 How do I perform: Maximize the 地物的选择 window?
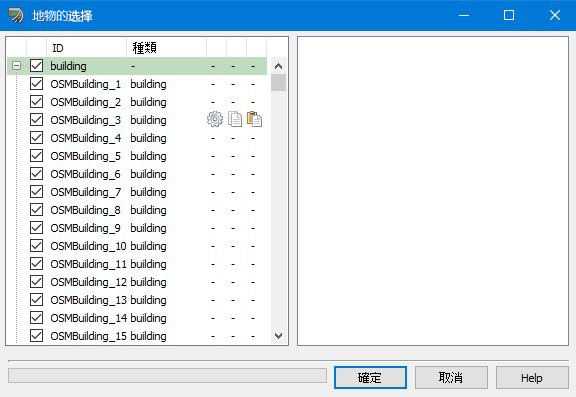point(509,15)
